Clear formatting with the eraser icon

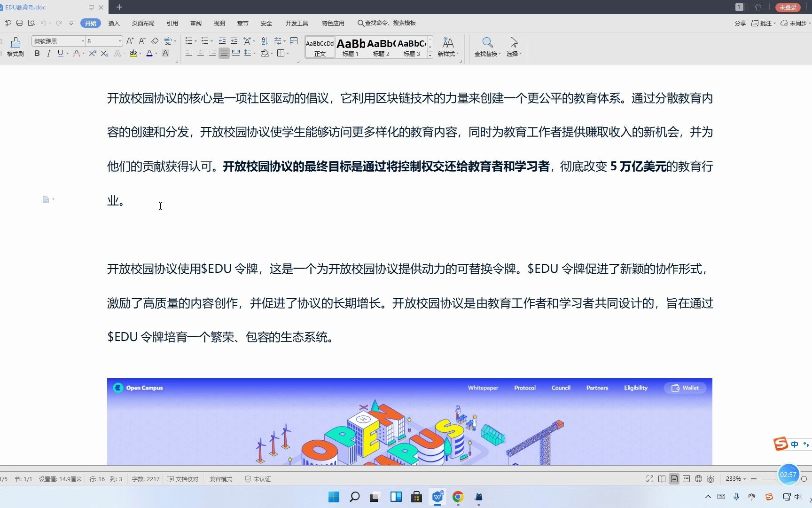tap(155, 41)
